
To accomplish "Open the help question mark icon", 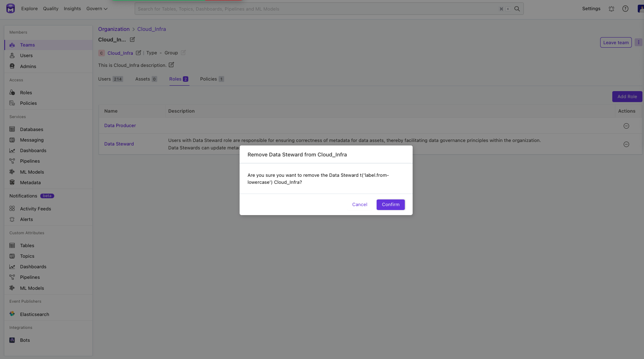I will 625,9.
